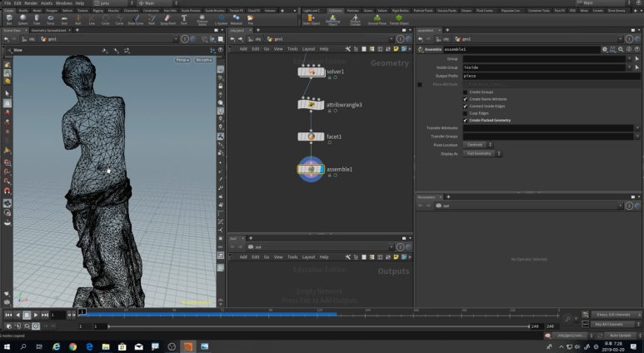Open the Pivot Location dropdown
Viewport: 644px width, 353px height.
477,145
